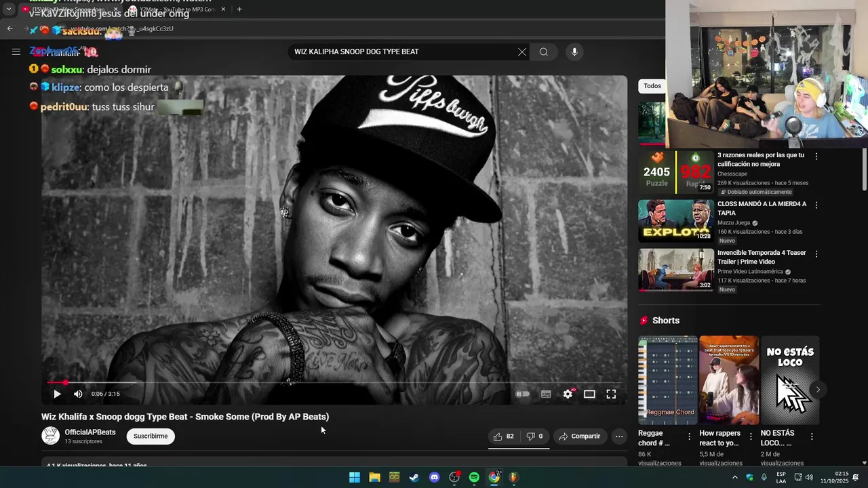Open the YouTube guide hamburger menu
This screenshot has height=488, width=868.
click(16, 52)
